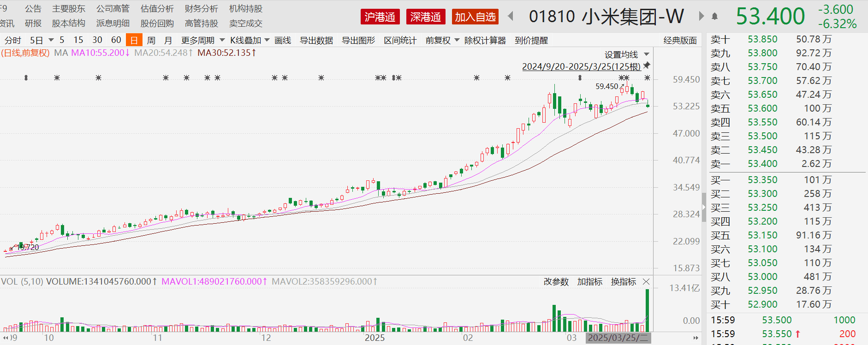Select the 5-minute period
Screen dimensions: 868x345
coord(62,40)
